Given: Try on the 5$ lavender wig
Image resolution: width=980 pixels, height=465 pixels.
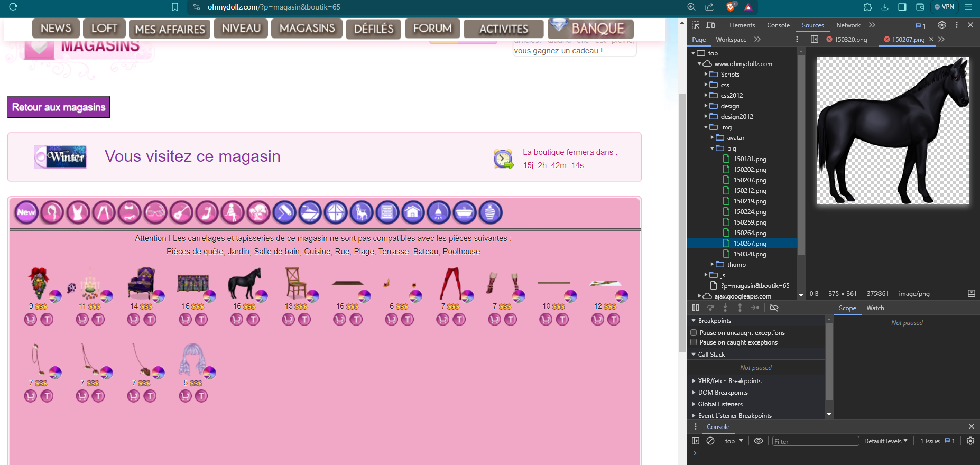Looking at the screenshot, I should (201, 396).
